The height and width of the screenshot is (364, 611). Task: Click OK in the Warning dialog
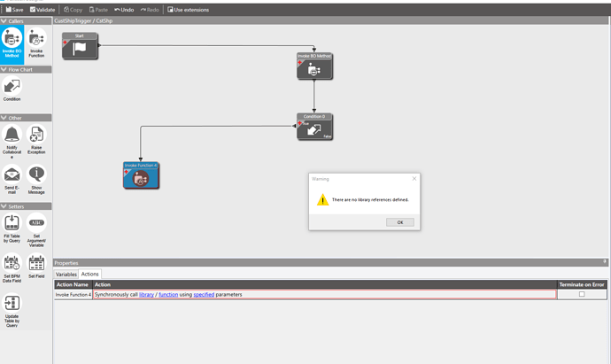click(399, 222)
